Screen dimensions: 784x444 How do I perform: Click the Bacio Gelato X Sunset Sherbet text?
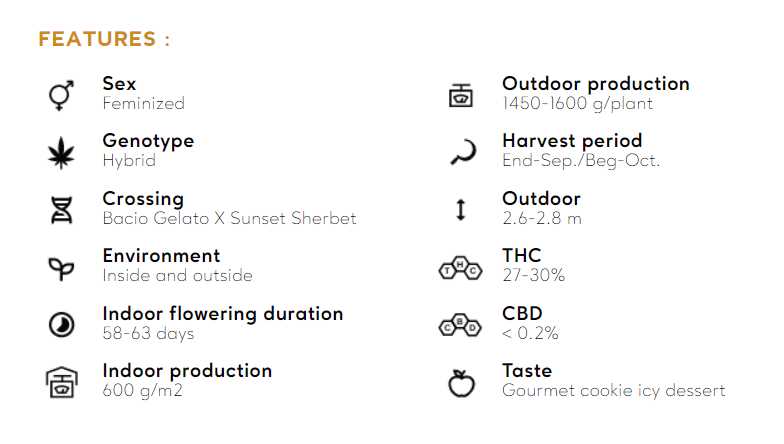[229, 218]
